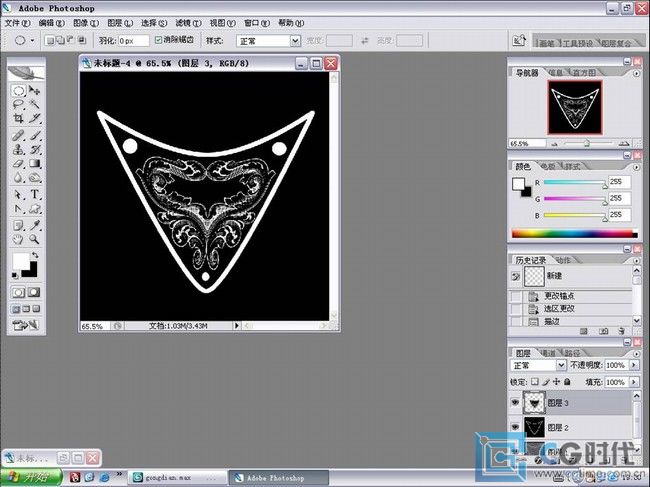Open Color panel flyout menu
Screen dimensions: 650x487
coord(636,167)
